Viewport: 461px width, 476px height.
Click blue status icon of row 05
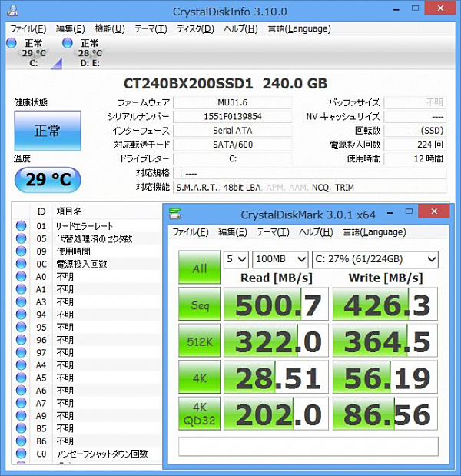(21, 238)
